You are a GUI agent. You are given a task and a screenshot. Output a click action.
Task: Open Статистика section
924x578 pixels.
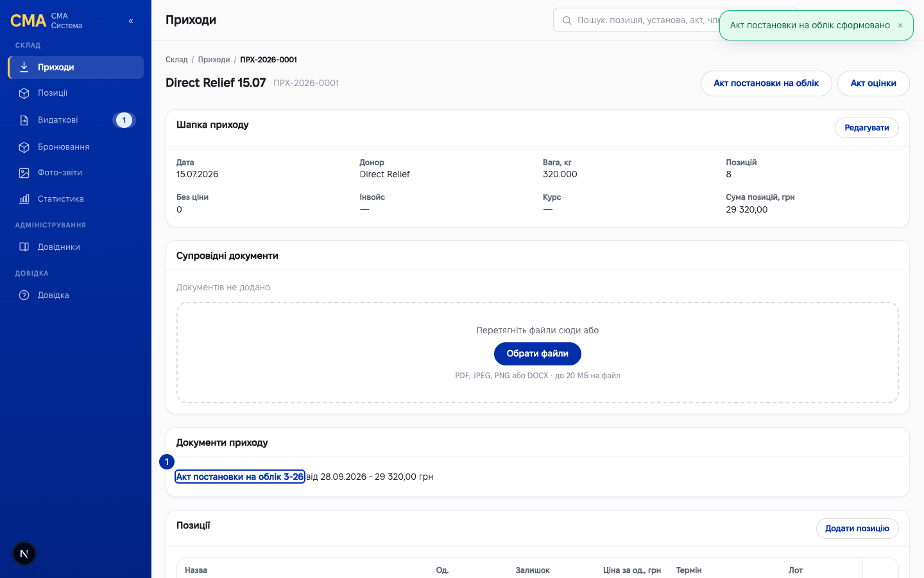76,199
